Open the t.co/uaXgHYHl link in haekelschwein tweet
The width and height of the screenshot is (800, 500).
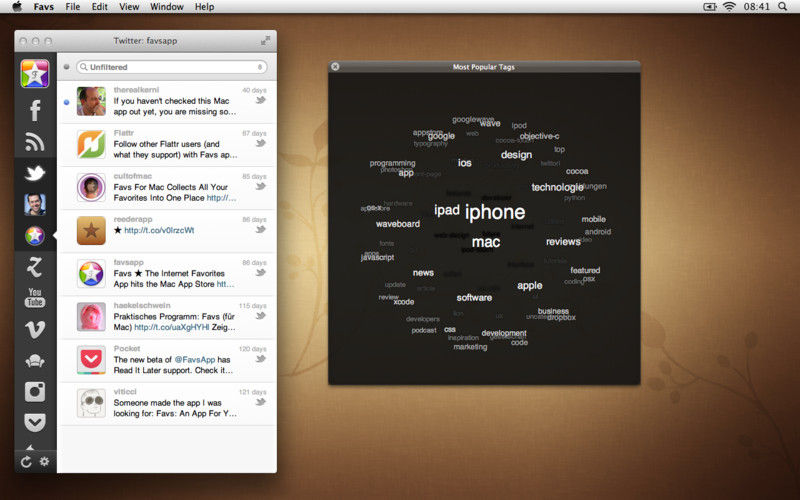click(171, 327)
